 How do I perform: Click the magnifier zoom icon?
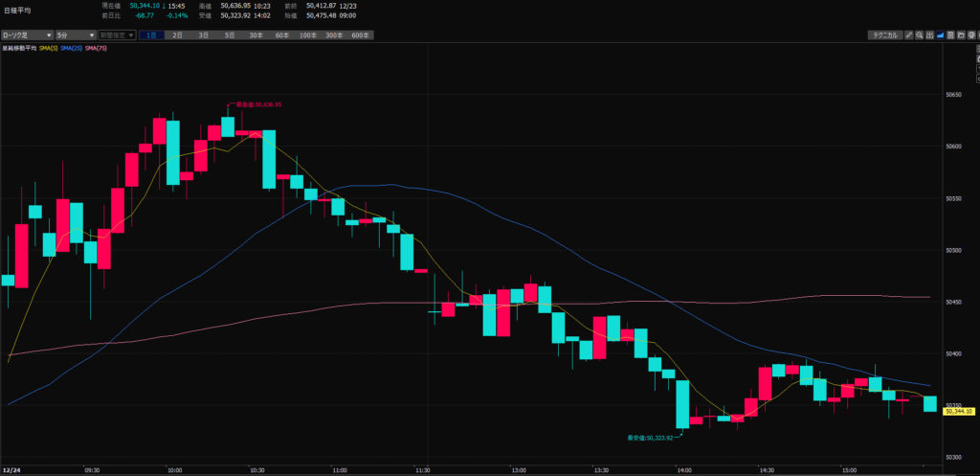(918, 35)
